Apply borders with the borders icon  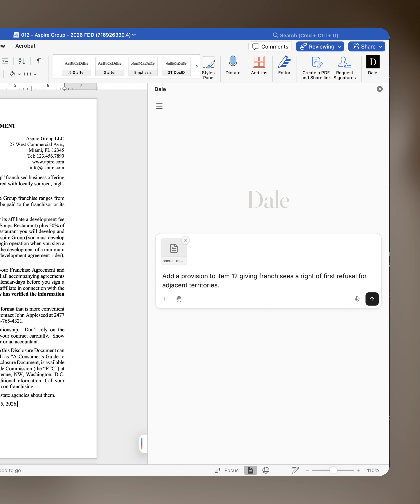[x=28, y=74]
